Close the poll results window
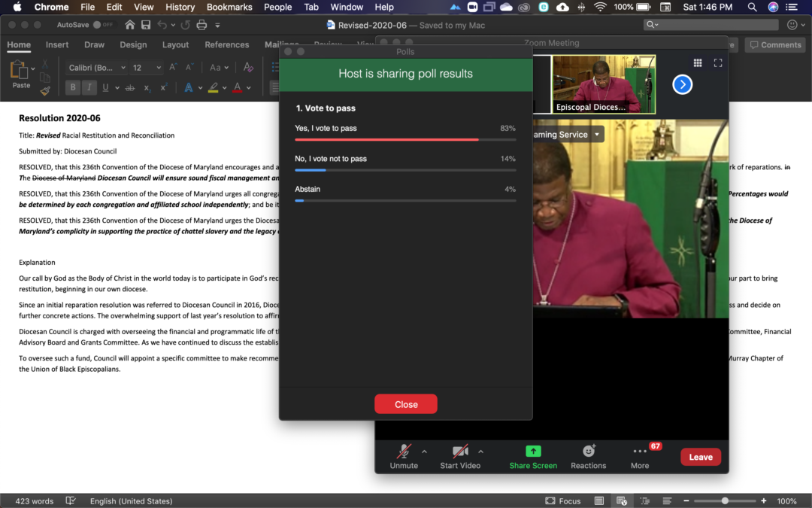 406,404
